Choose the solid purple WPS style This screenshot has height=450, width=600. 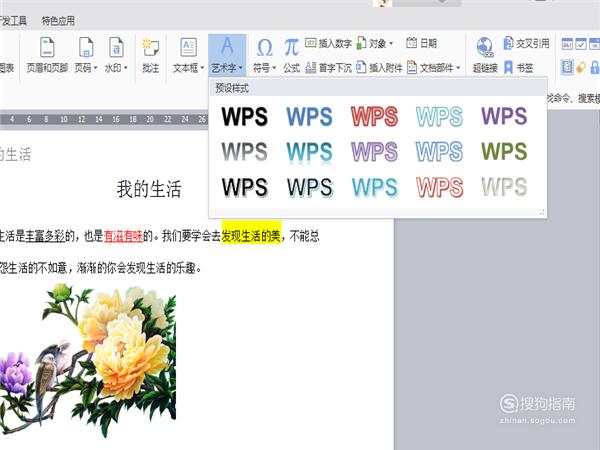[x=504, y=116]
